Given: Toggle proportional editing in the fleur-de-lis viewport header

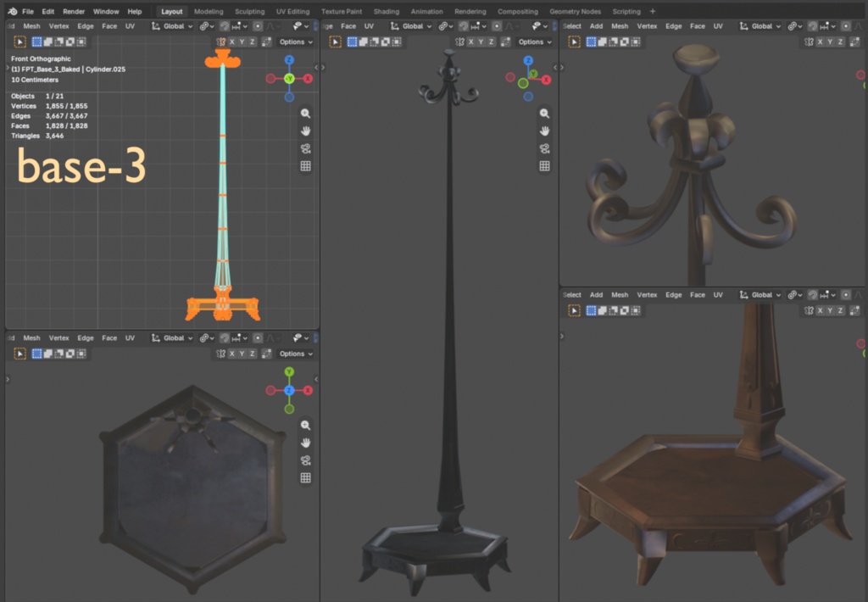Looking at the screenshot, I should pos(846,26).
